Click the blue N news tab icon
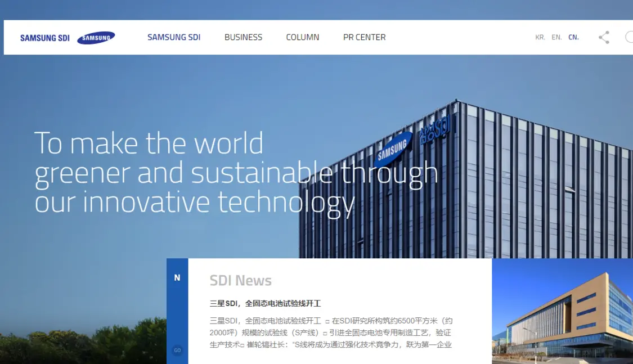 [x=177, y=277]
